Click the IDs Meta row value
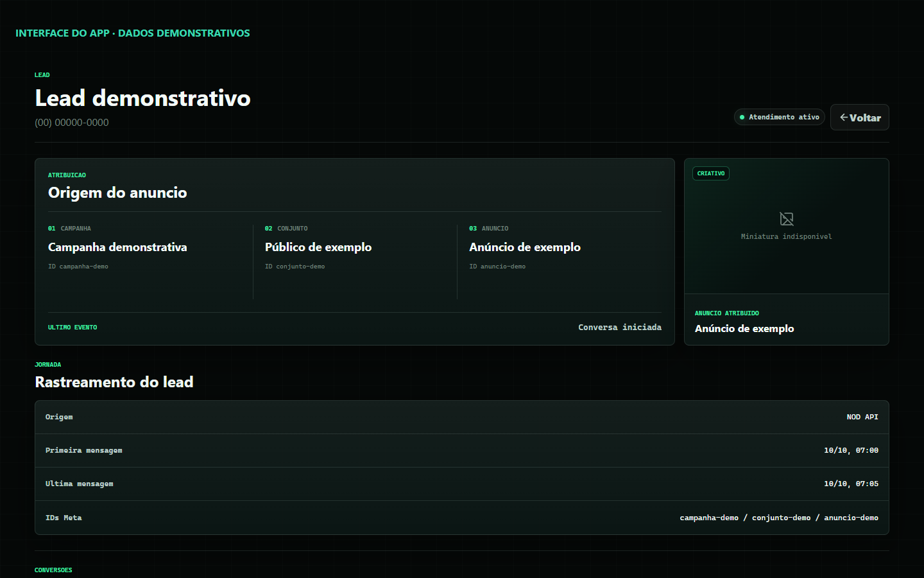This screenshot has width=924, height=578. [779, 518]
